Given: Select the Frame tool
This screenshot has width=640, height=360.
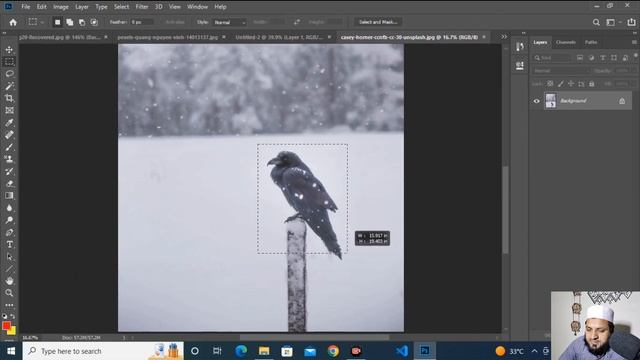Looking at the screenshot, I should click(x=9, y=110).
